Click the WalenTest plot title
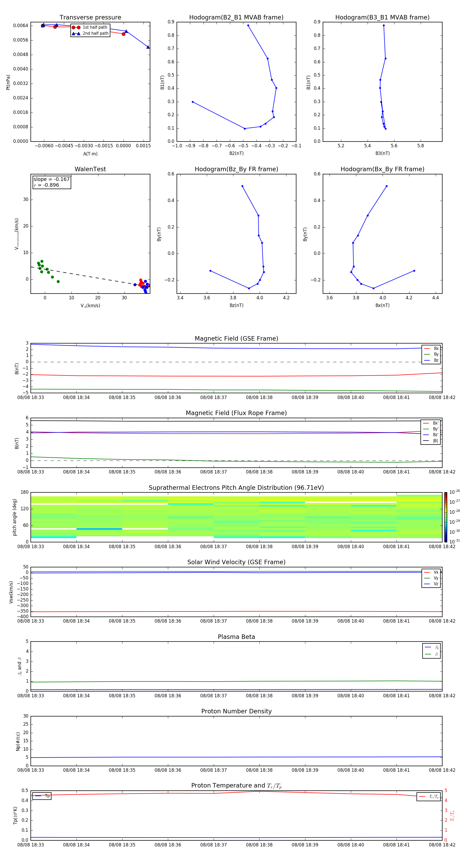Image resolution: width=473 pixels, height=868 pixels. tap(90, 169)
